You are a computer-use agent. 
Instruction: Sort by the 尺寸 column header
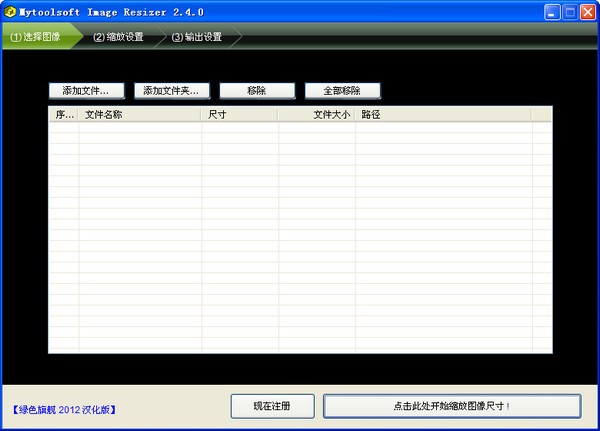point(240,114)
